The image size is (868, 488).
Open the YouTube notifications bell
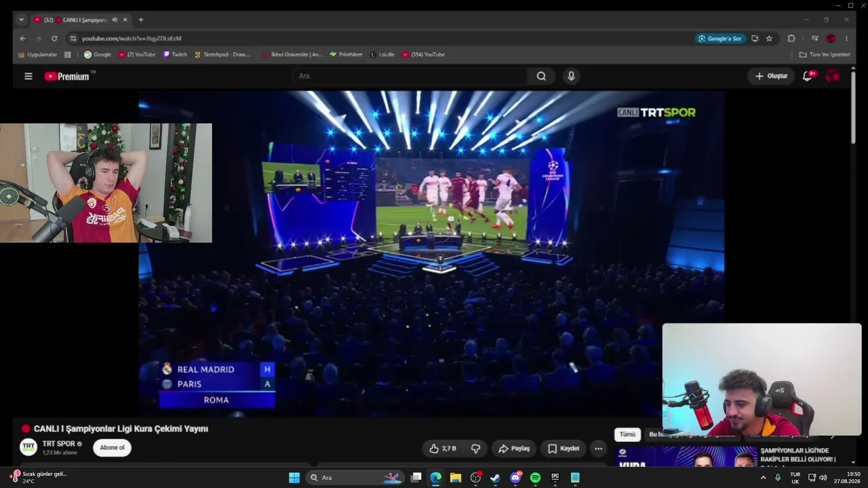807,76
